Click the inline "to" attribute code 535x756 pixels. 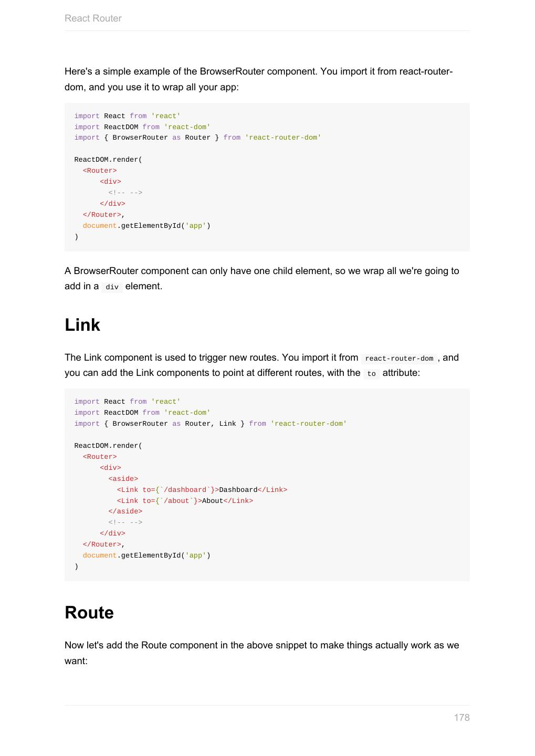coord(371,374)
